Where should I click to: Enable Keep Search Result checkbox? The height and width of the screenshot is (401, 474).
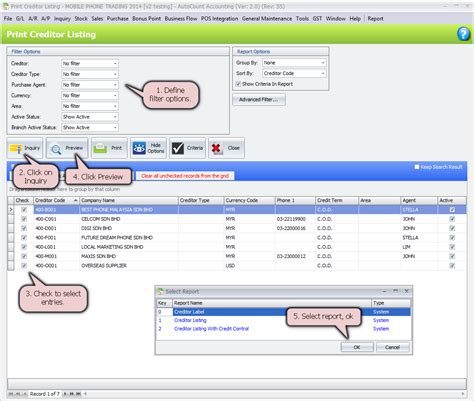click(x=416, y=167)
